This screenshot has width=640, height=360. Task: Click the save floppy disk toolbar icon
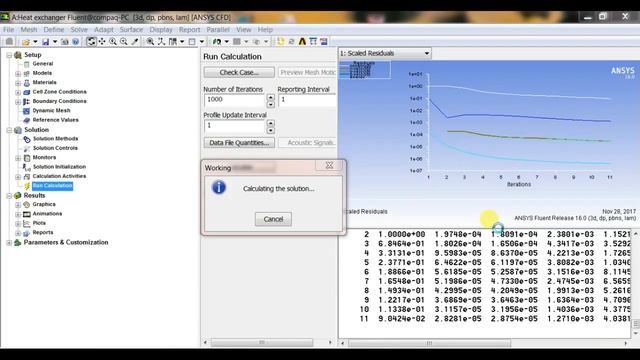[x=45, y=42]
